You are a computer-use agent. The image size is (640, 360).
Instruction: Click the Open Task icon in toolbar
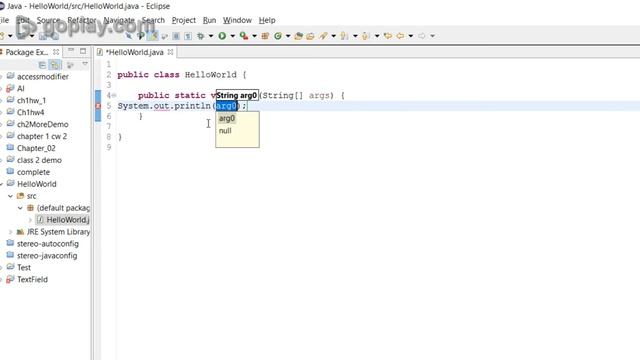click(310, 36)
